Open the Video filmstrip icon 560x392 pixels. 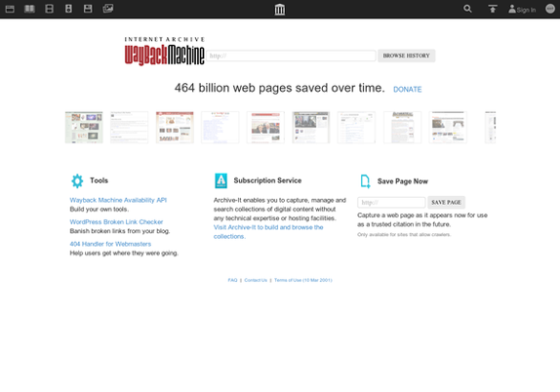coord(50,9)
